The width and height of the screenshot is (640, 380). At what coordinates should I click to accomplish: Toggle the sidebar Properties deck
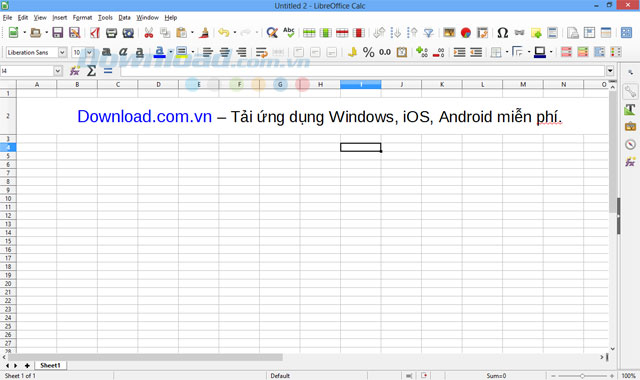pyautogui.click(x=630, y=92)
